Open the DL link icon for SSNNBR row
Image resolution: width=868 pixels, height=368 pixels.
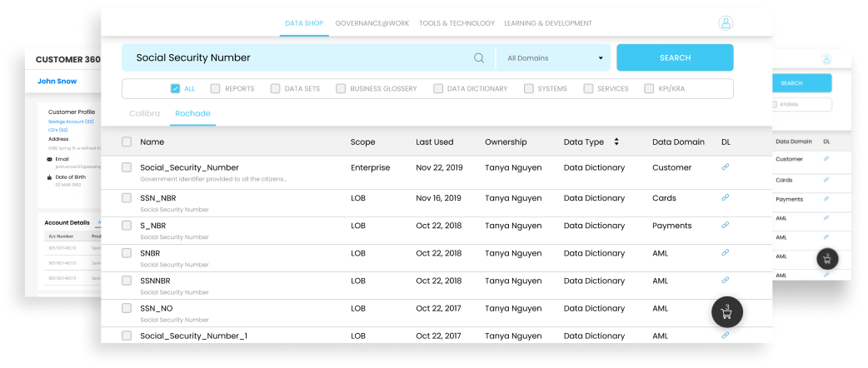tap(726, 280)
